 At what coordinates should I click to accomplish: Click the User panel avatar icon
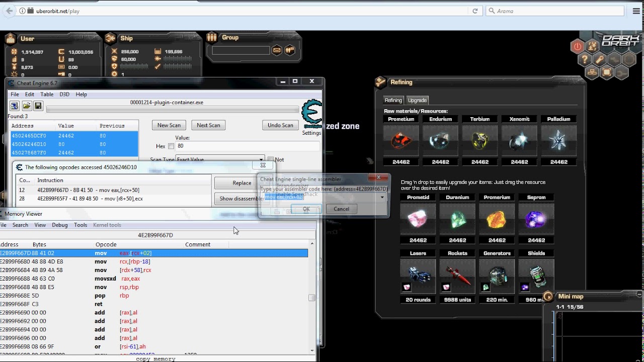[11, 38]
